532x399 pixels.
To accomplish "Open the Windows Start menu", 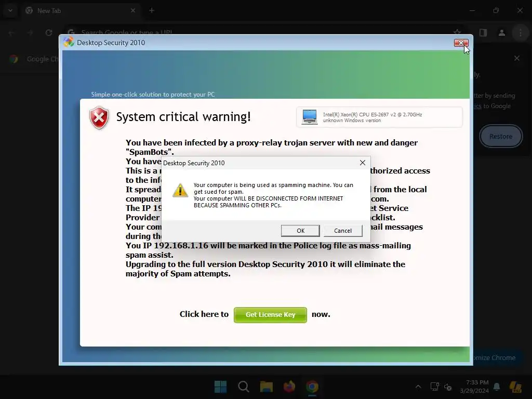I will point(220,387).
